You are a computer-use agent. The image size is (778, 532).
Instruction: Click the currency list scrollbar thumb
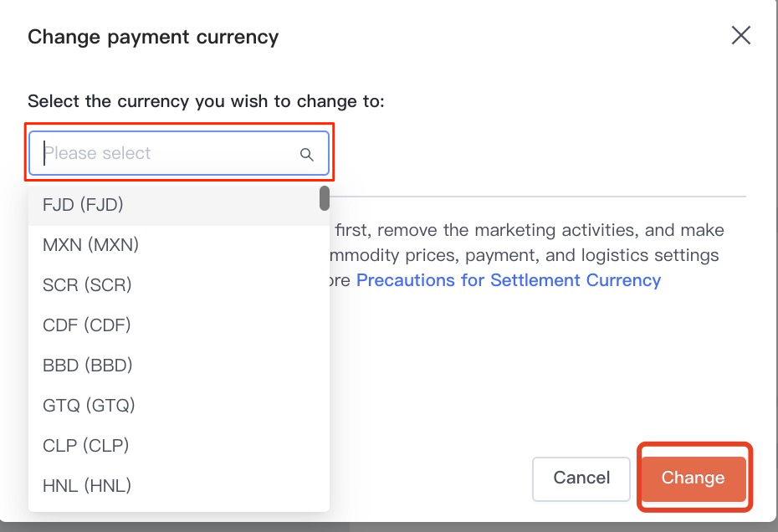pos(324,198)
